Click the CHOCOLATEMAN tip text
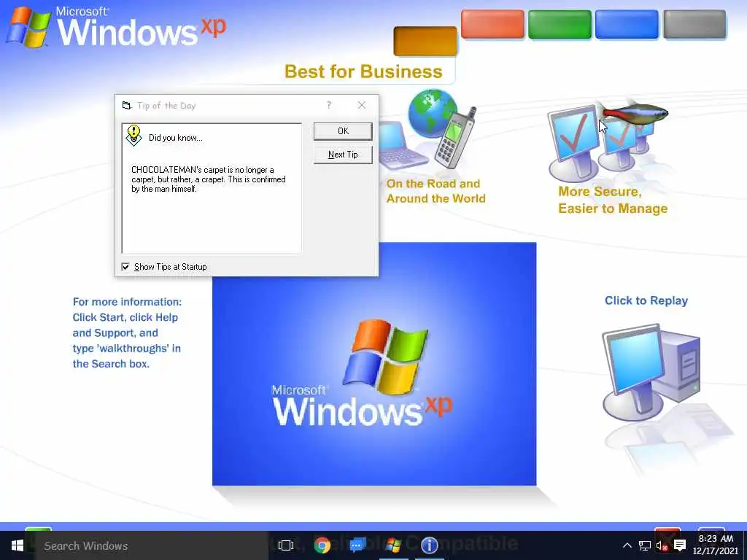 208,179
